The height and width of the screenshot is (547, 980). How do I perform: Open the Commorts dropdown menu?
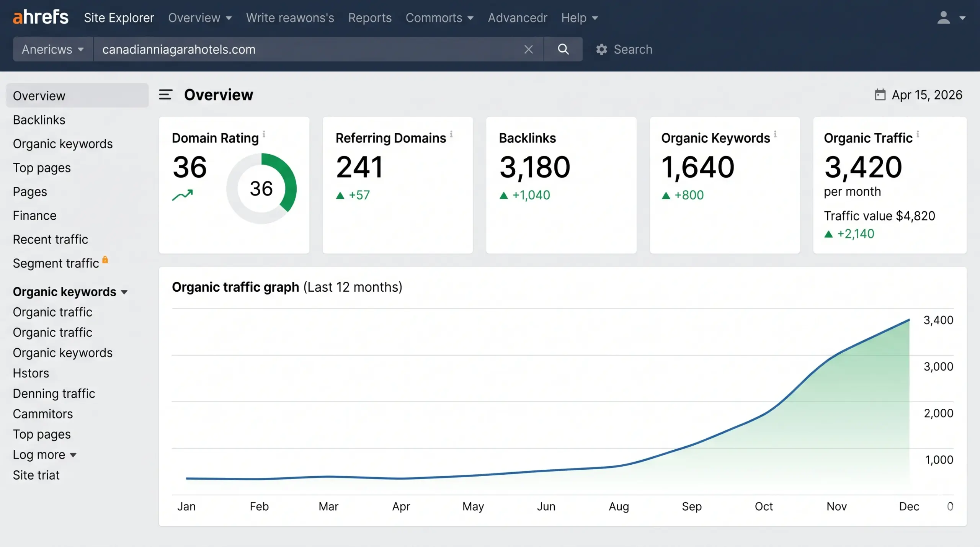point(440,18)
